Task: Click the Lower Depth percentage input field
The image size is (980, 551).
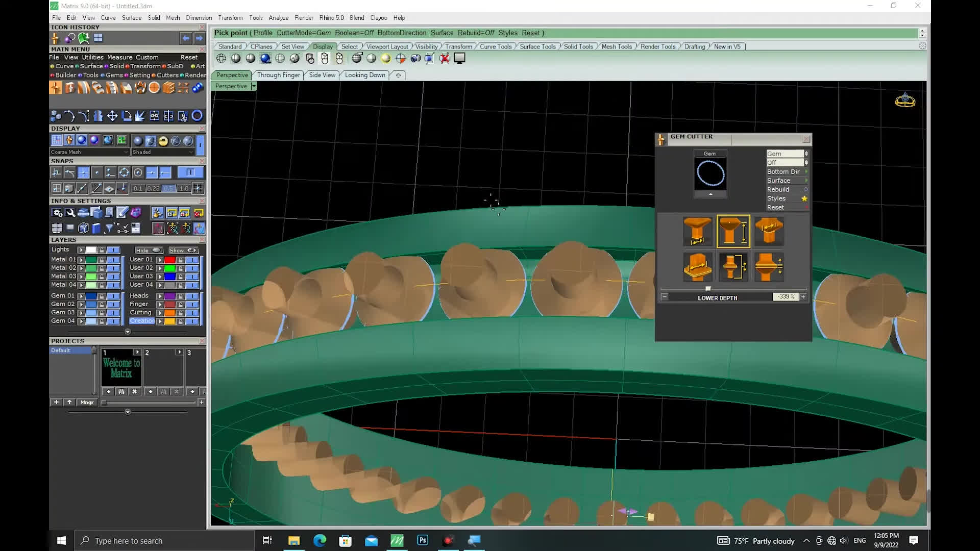Action: click(x=785, y=297)
